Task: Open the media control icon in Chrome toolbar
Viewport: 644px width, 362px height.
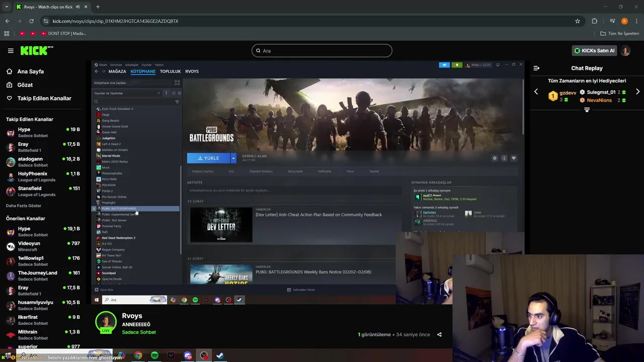Action: tap(612, 21)
